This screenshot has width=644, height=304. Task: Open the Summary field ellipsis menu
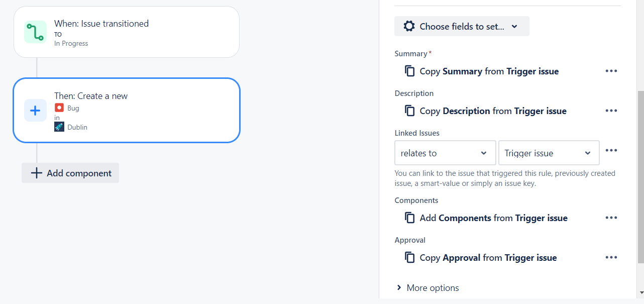611,70
